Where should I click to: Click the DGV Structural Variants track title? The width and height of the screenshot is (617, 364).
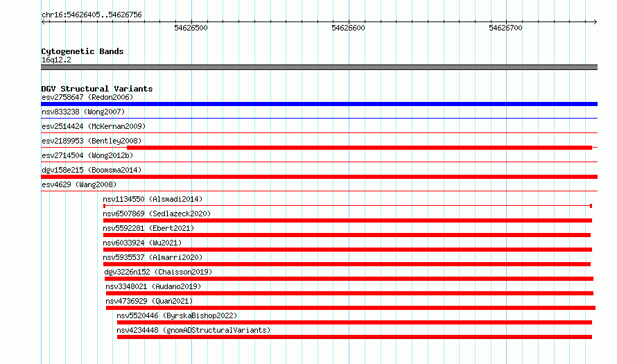coord(97,89)
